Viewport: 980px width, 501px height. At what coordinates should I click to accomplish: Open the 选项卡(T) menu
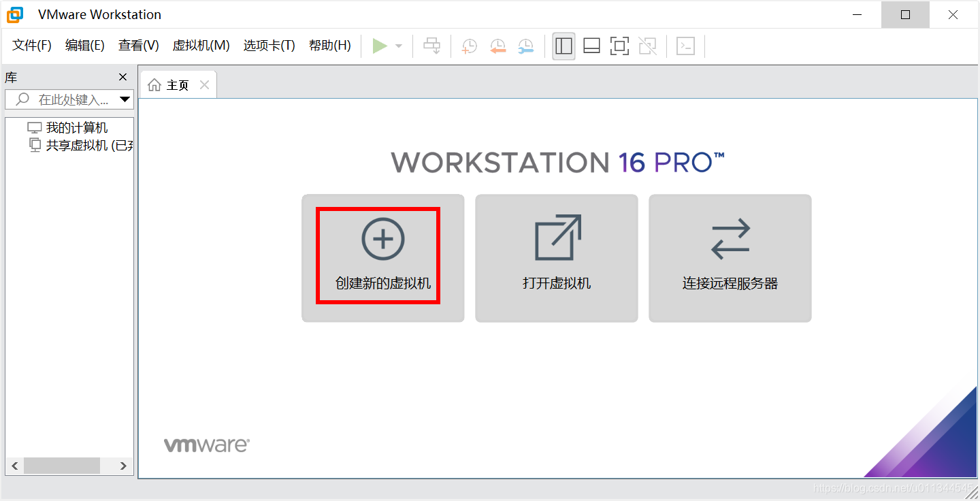tap(269, 46)
